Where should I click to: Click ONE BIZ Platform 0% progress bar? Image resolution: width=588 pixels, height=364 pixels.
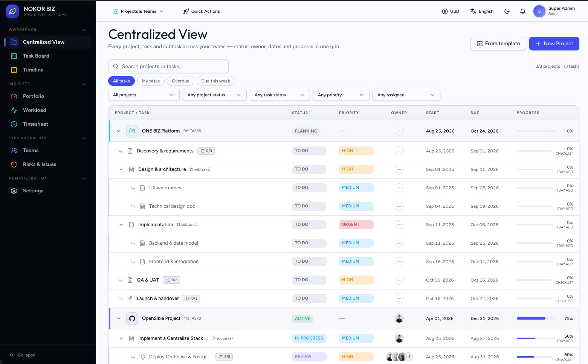tap(536, 131)
